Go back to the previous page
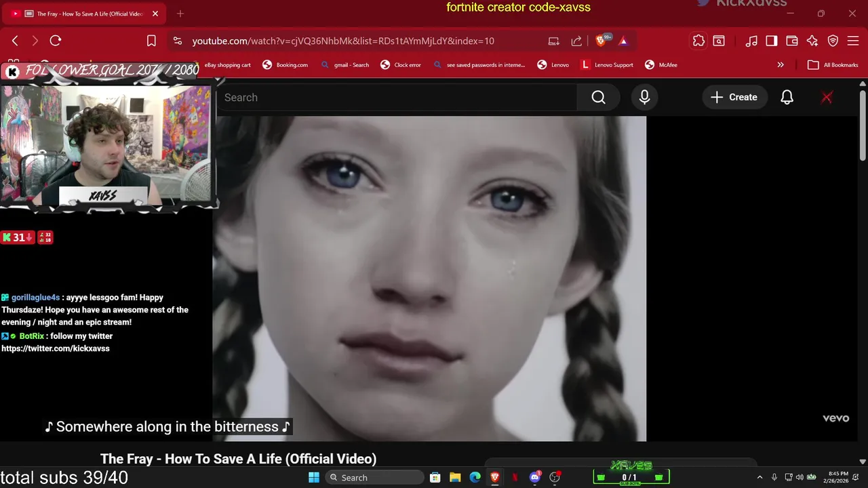Image resolution: width=868 pixels, height=488 pixels. [15, 41]
